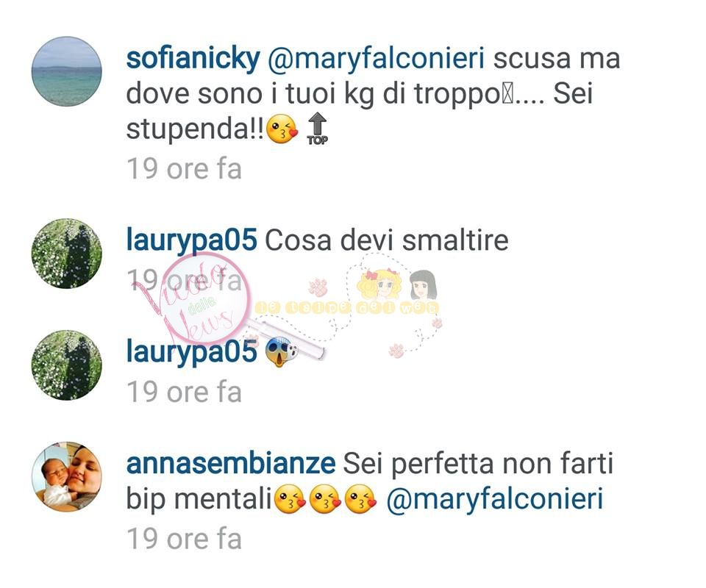Open sofianicky's profile avatar
Screen dimensions: 706x588
(67, 71)
